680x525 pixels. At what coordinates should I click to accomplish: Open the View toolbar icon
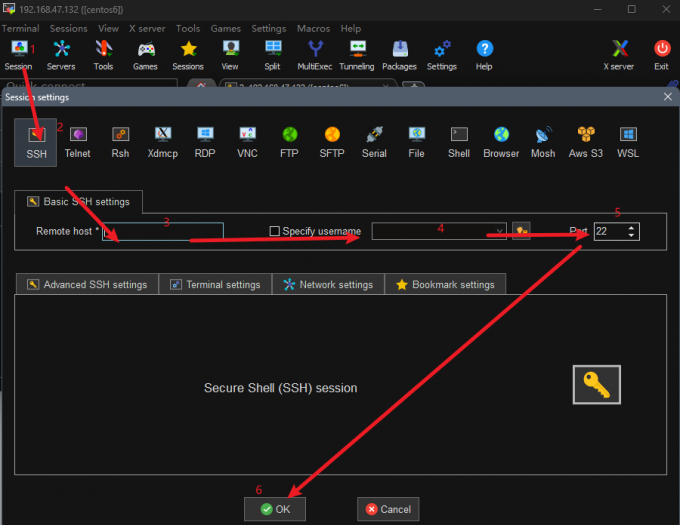point(230,55)
